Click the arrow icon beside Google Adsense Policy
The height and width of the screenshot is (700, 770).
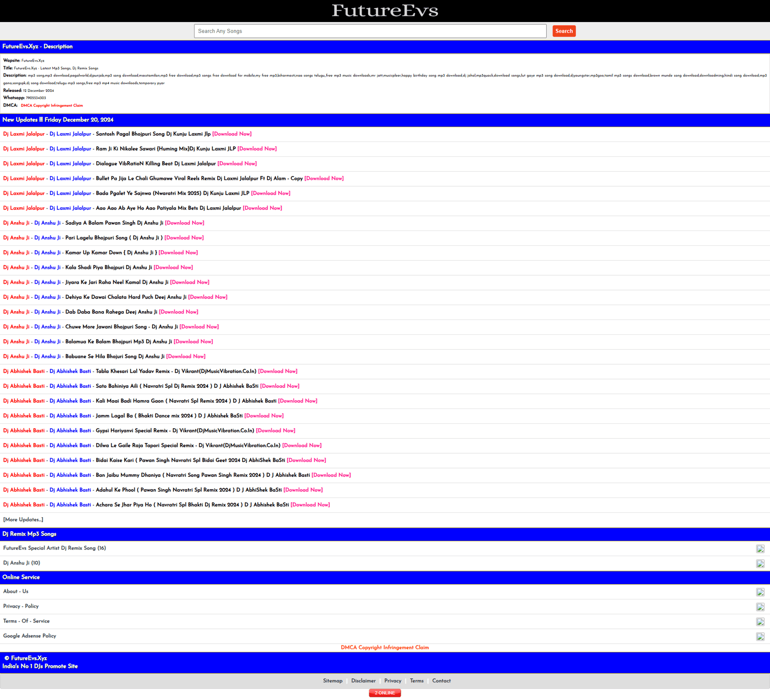pyautogui.click(x=760, y=636)
